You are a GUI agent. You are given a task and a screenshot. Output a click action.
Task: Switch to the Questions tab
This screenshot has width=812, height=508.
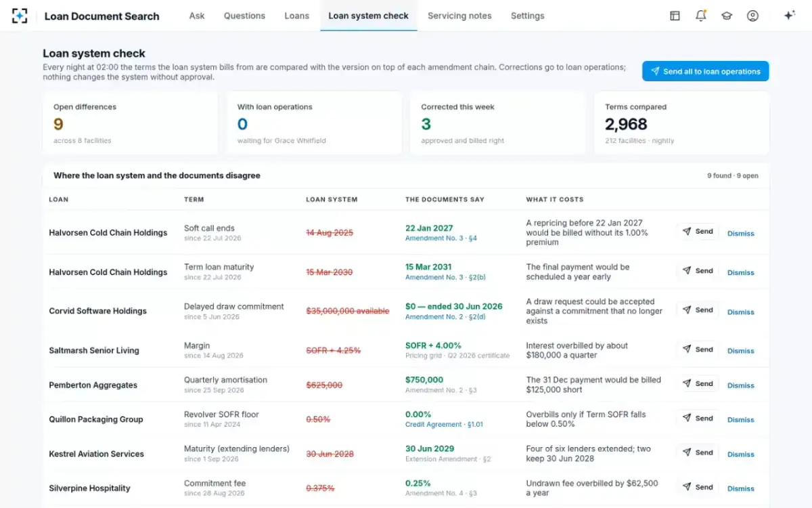point(244,16)
